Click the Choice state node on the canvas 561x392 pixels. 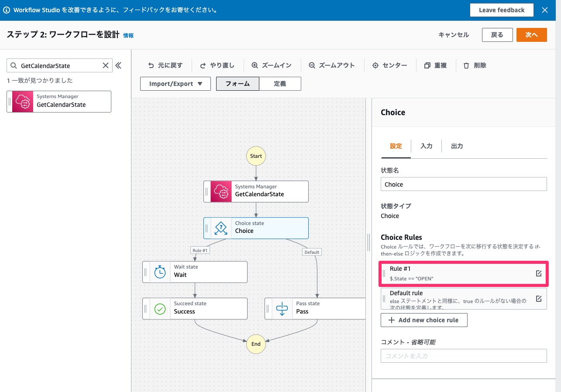256,228
